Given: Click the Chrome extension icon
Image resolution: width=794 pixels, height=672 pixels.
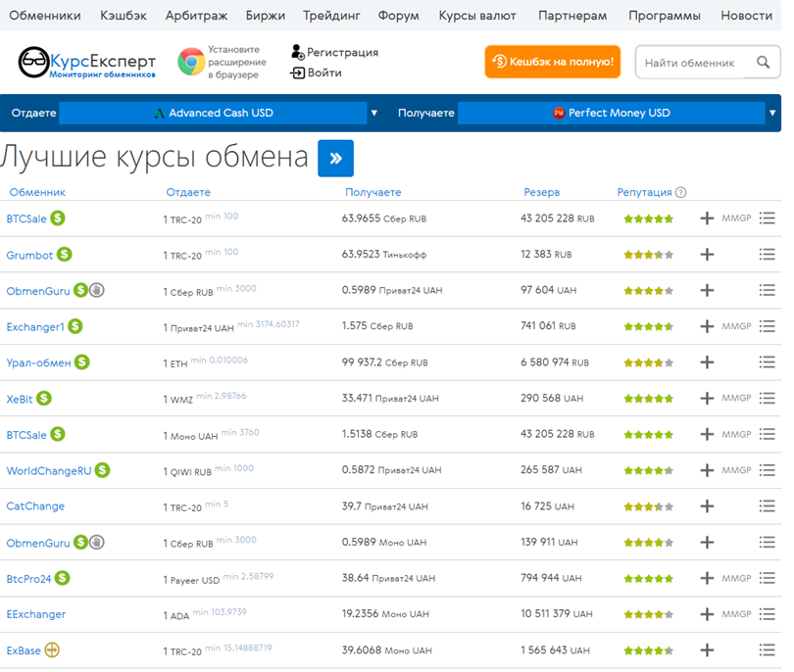Looking at the screenshot, I should tap(191, 62).
